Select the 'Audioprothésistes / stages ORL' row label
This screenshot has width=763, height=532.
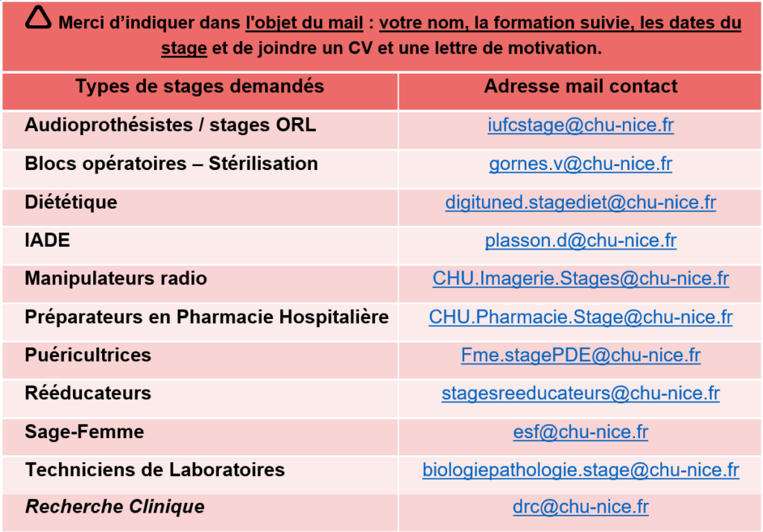coord(170,125)
